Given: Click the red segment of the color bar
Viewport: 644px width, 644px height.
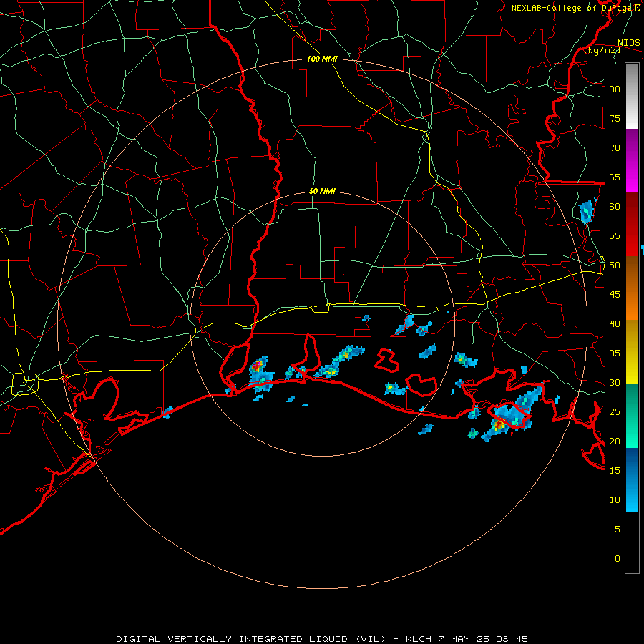Looking at the screenshot, I should point(632,225).
